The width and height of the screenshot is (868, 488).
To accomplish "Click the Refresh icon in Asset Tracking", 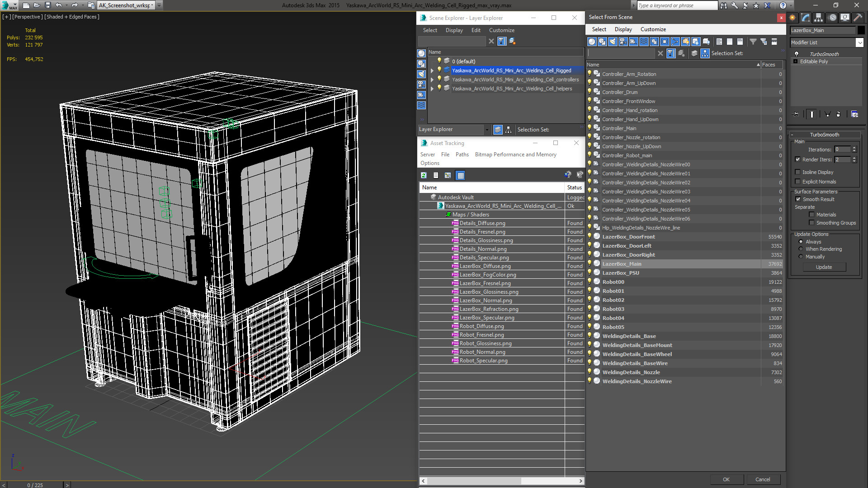I will coord(424,175).
